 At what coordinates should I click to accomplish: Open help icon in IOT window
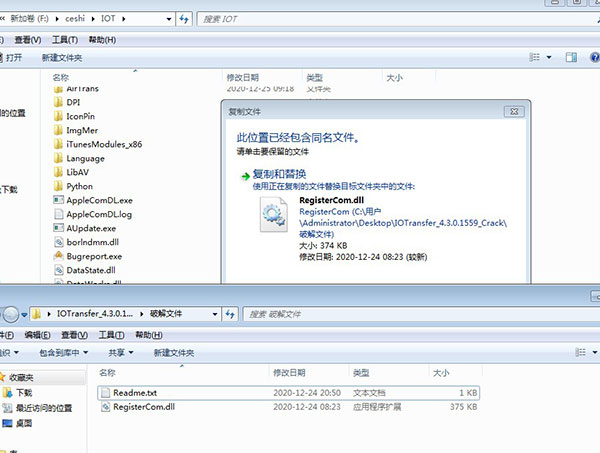point(595,57)
